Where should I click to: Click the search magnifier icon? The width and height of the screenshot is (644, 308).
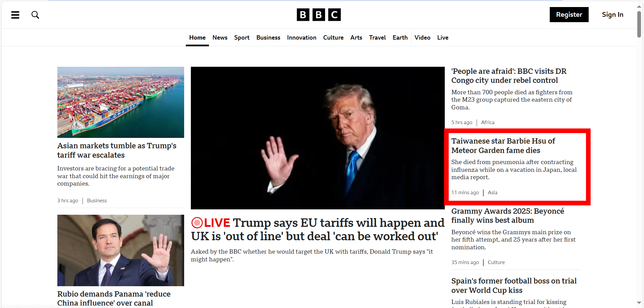[x=35, y=15]
